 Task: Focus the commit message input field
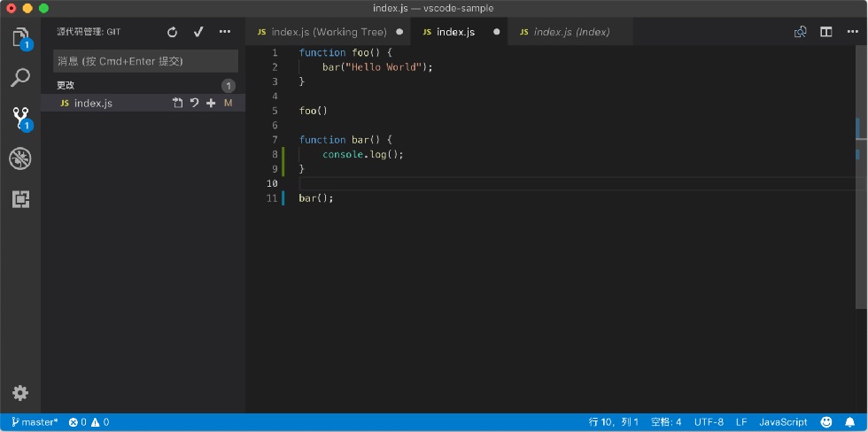[145, 61]
